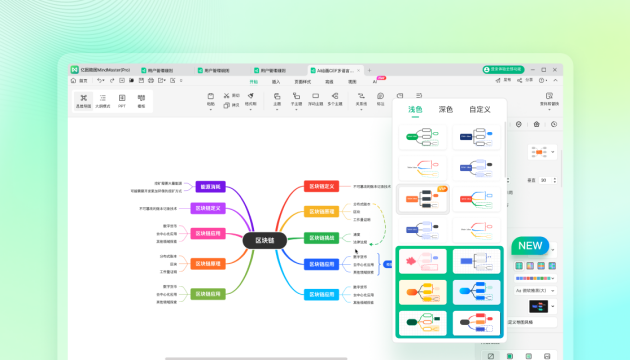Expand the format painter dropdown arrow
630x360 pixels.
point(250,110)
